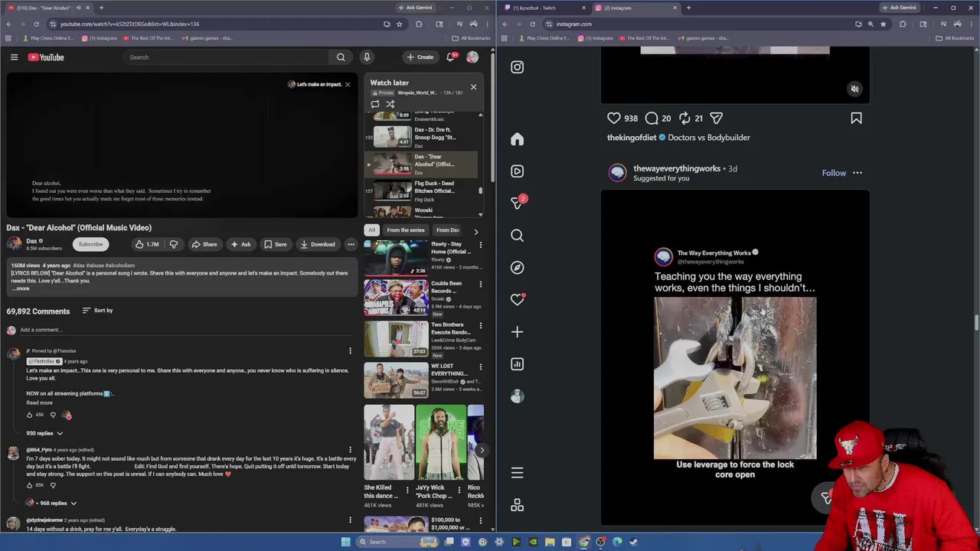
Task: Open the YouTube guide hamburger menu
Action: tap(14, 57)
